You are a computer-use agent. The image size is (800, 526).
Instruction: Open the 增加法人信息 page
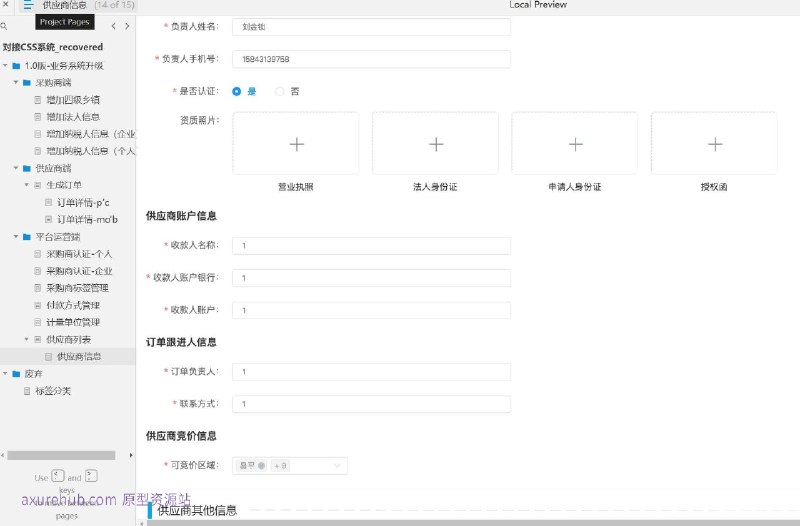click(73, 117)
